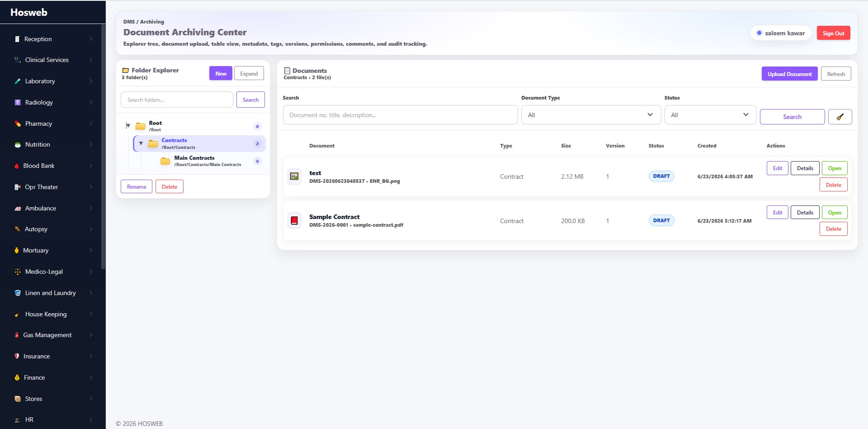Viewport: 868px width, 429px height.
Task: Open the Ambulance menu item
Action: [x=52, y=208]
